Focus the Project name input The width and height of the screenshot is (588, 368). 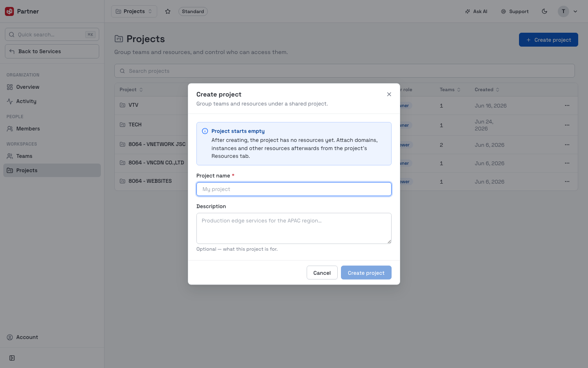pos(294,189)
